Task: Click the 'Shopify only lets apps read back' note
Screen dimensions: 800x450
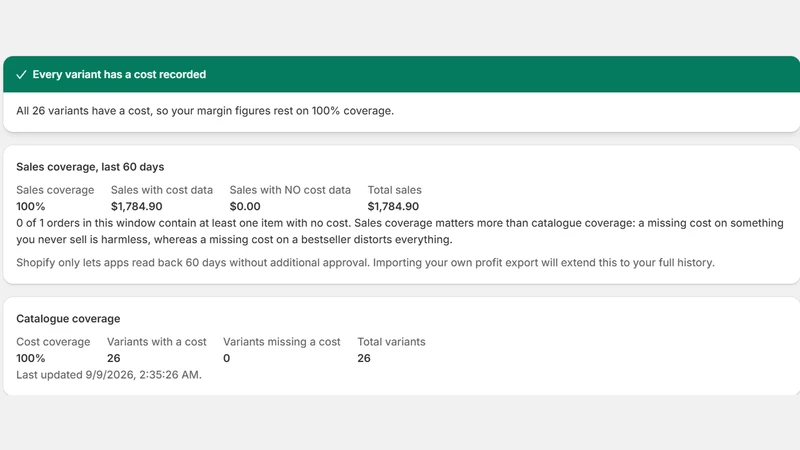Action: [365, 262]
